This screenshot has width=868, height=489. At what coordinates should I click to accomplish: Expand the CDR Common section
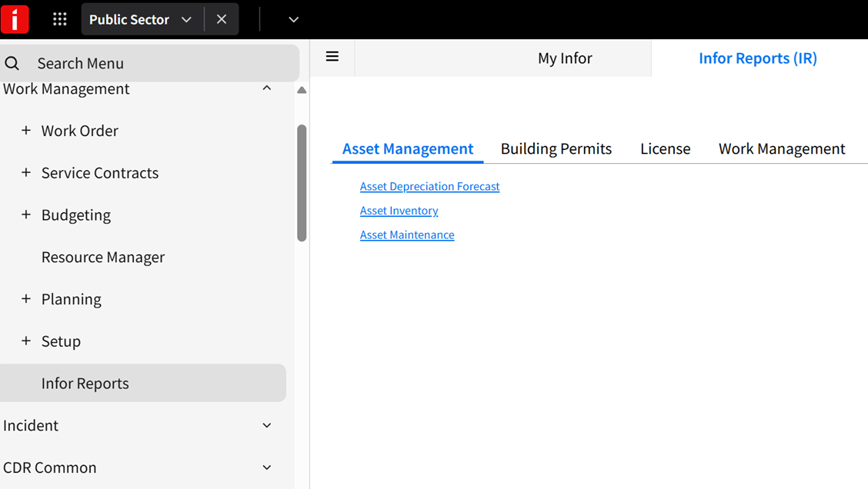pyautogui.click(x=266, y=467)
